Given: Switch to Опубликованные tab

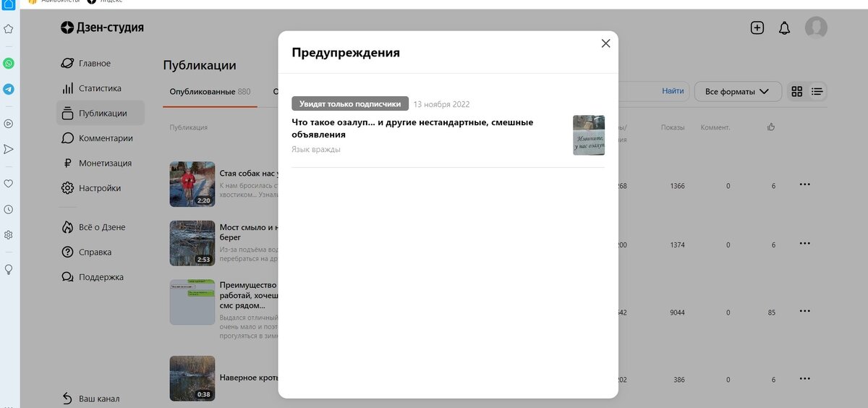Looking at the screenshot, I should [210, 92].
